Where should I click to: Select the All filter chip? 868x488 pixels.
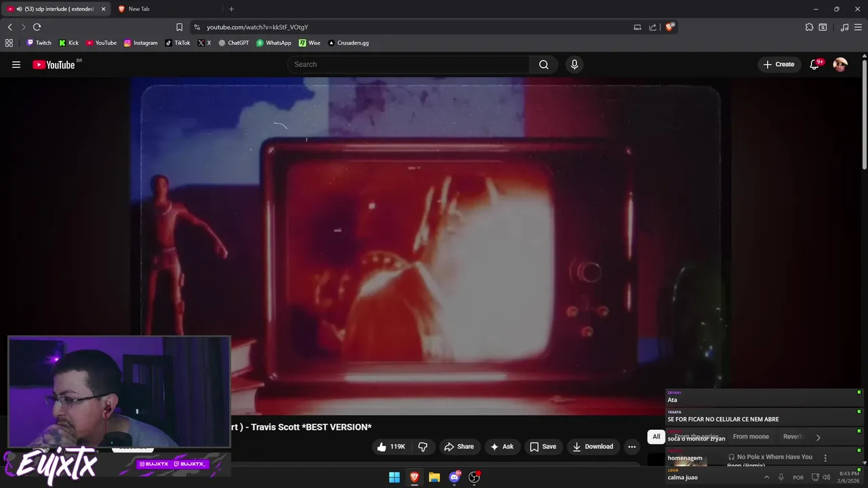[656, 436]
